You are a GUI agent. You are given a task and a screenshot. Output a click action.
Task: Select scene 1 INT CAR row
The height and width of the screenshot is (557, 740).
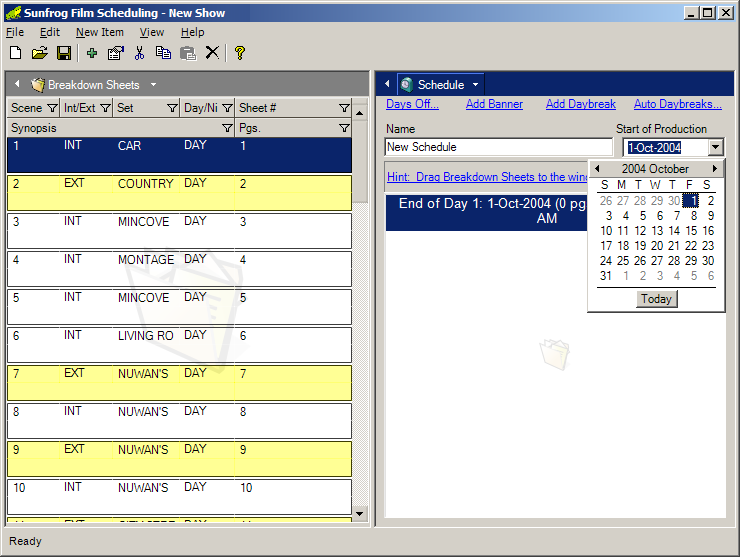[179, 155]
